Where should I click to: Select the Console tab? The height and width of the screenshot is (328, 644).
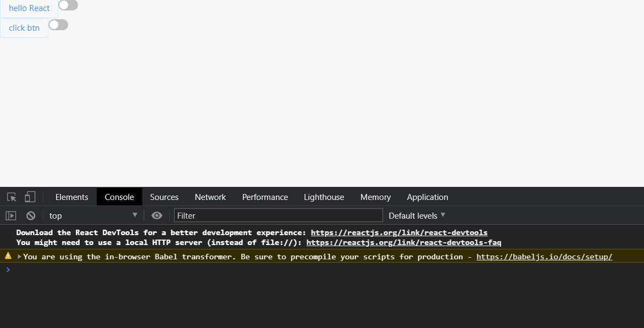point(119,197)
